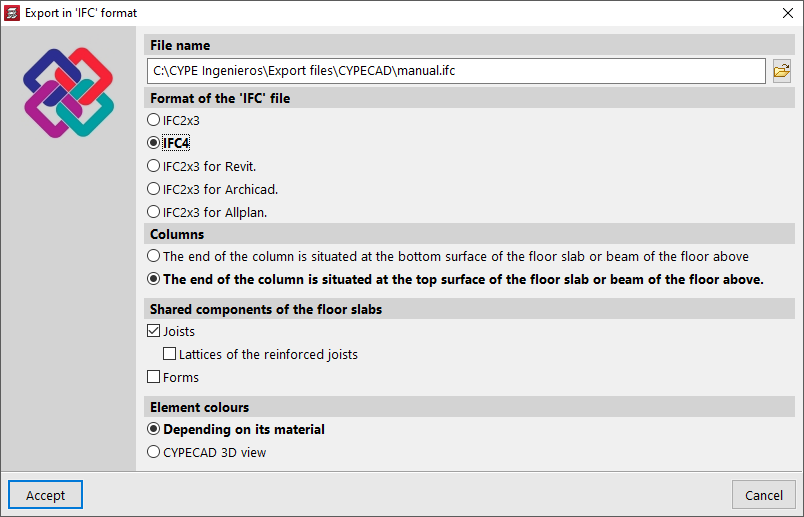Click the Cancel button

pyautogui.click(x=764, y=495)
